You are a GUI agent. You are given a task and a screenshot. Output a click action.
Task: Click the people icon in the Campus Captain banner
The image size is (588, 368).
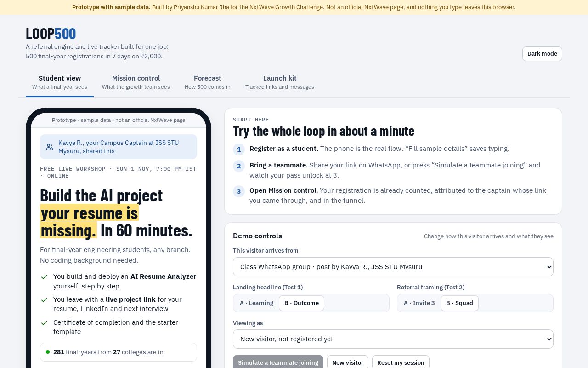pos(50,147)
